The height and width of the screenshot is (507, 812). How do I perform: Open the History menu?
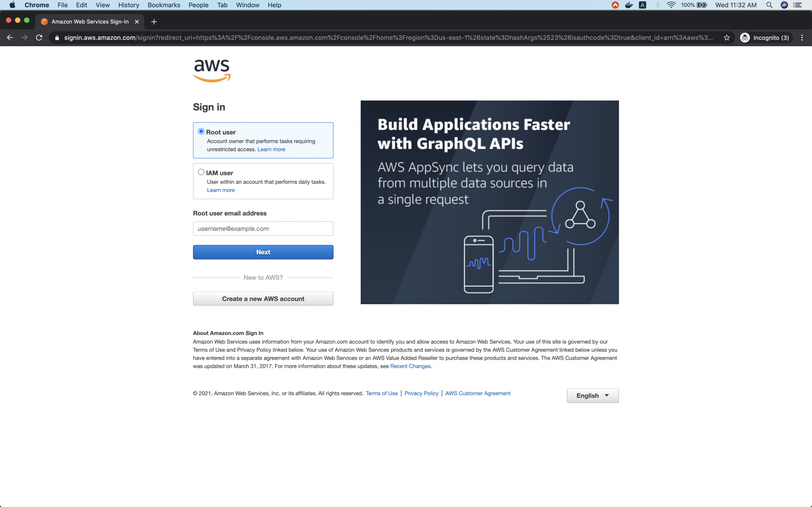pos(128,5)
